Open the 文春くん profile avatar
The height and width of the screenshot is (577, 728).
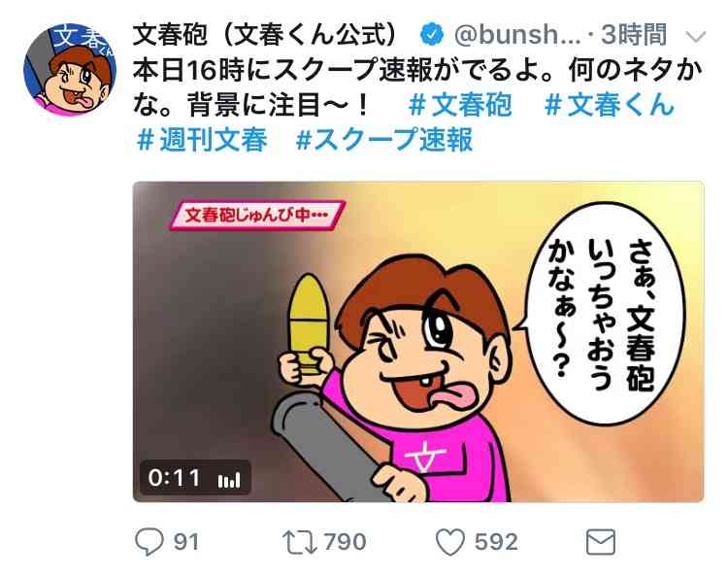pyautogui.click(x=69, y=70)
